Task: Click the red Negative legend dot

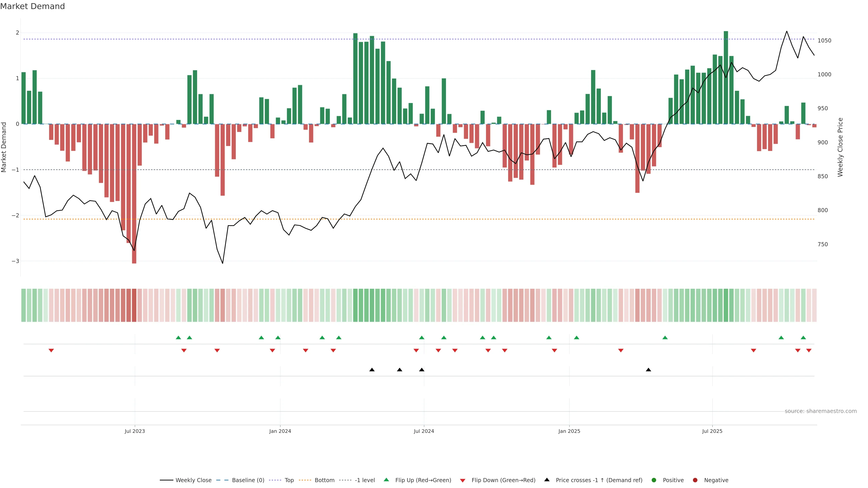Action: point(695,480)
